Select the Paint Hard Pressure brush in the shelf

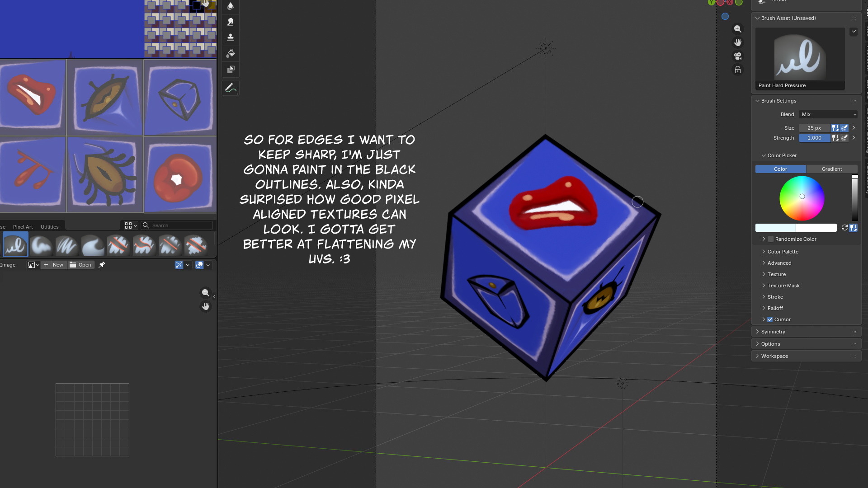coord(15,244)
